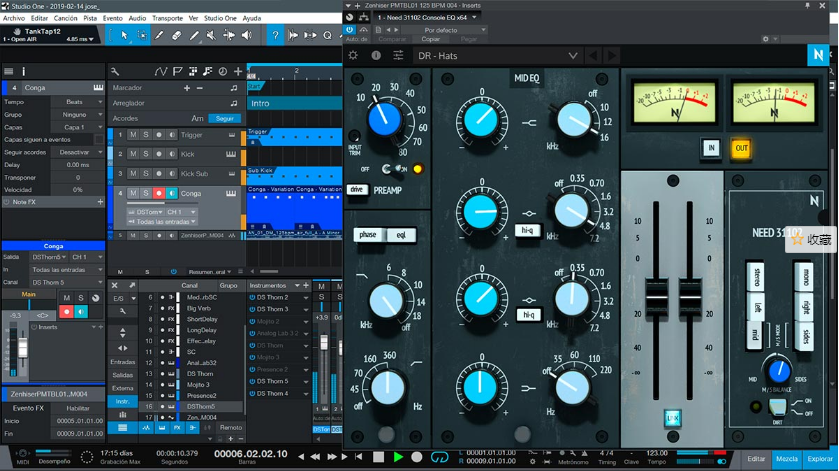Viewport: 839px width, 471px height.
Task: Detach the console with arrow icon
Action: pyautogui.click(x=132, y=285)
